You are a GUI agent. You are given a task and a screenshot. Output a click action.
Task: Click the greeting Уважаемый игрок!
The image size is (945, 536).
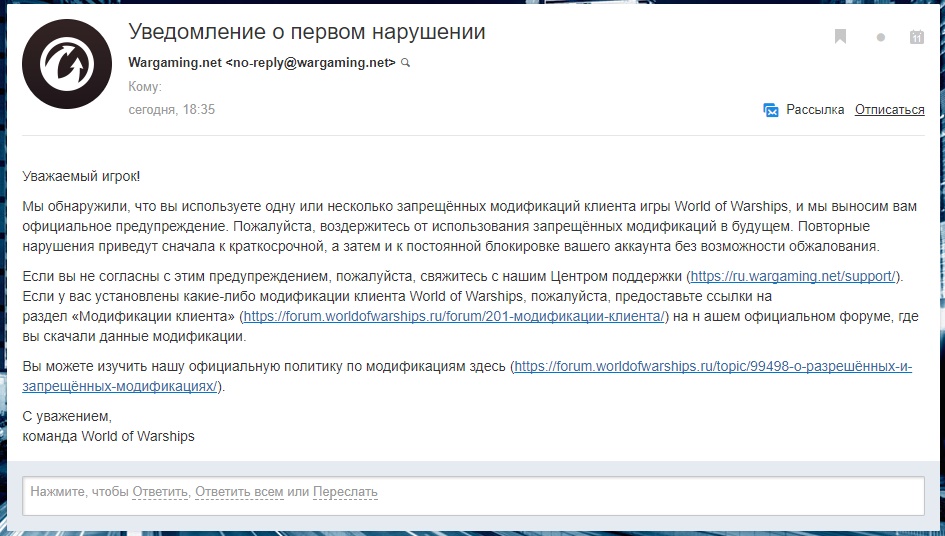(x=81, y=177)
